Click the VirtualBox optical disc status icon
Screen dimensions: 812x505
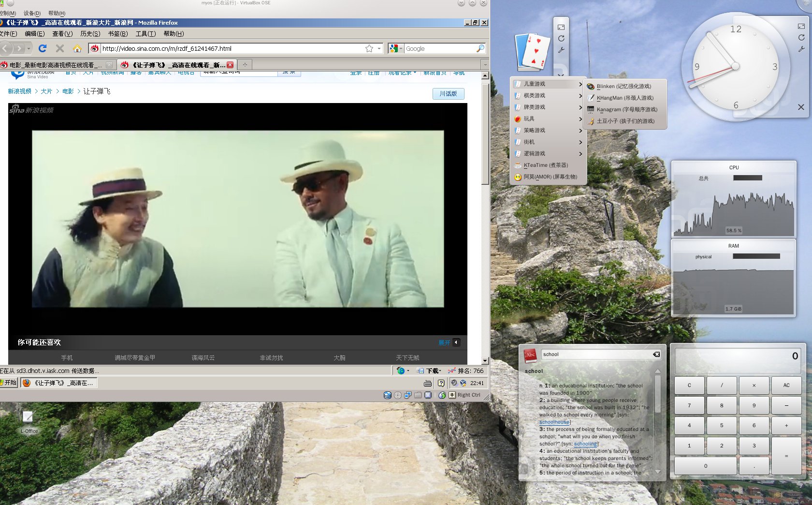(398, 395)
